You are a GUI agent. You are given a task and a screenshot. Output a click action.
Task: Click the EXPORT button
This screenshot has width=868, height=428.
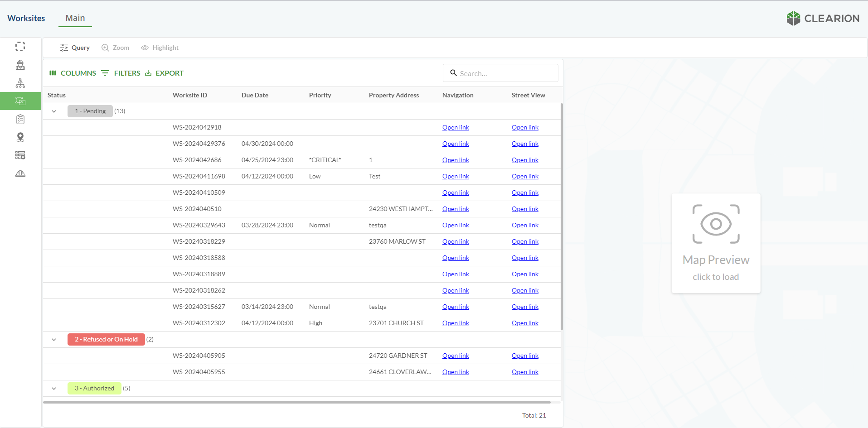click(164, 73)
